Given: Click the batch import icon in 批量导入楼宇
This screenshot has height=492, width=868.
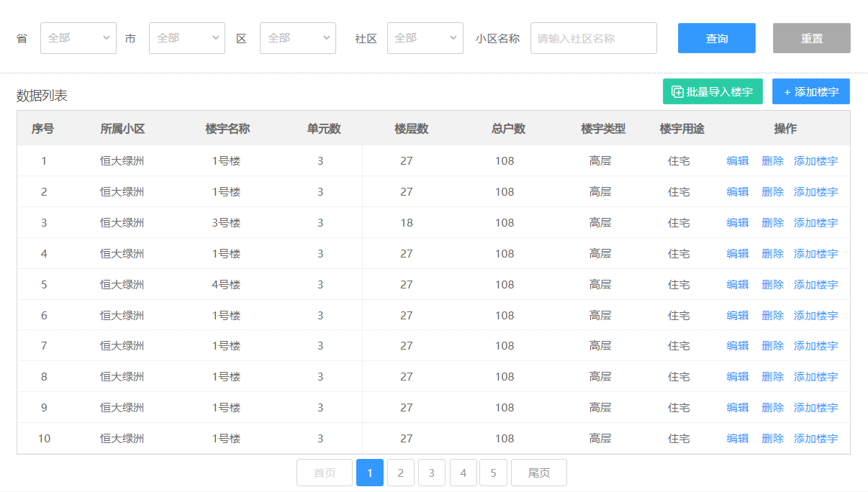Looking at the screenshot, I should pyautogui.click(x=677, y=92).
